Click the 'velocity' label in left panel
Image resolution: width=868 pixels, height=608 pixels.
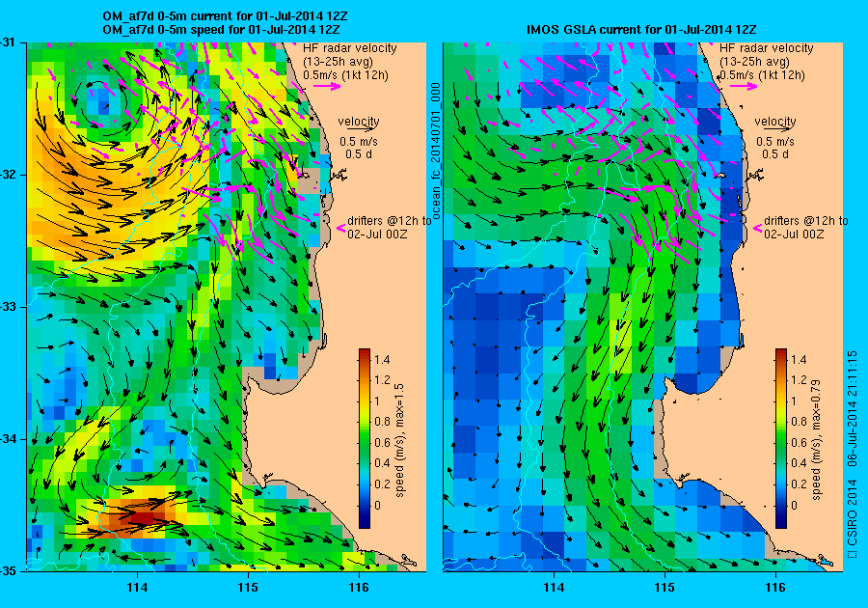(359, 121)
